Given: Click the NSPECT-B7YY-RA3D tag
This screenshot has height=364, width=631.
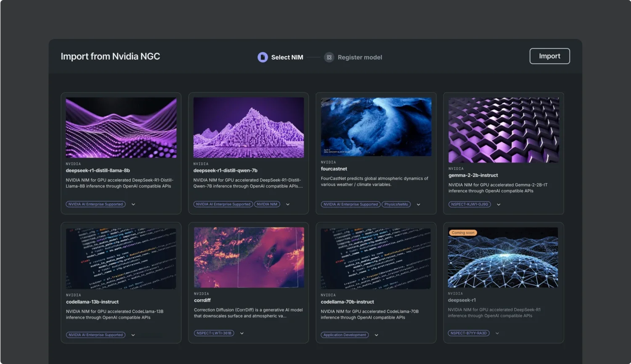Looking at the screenshot, I should 469,333.
